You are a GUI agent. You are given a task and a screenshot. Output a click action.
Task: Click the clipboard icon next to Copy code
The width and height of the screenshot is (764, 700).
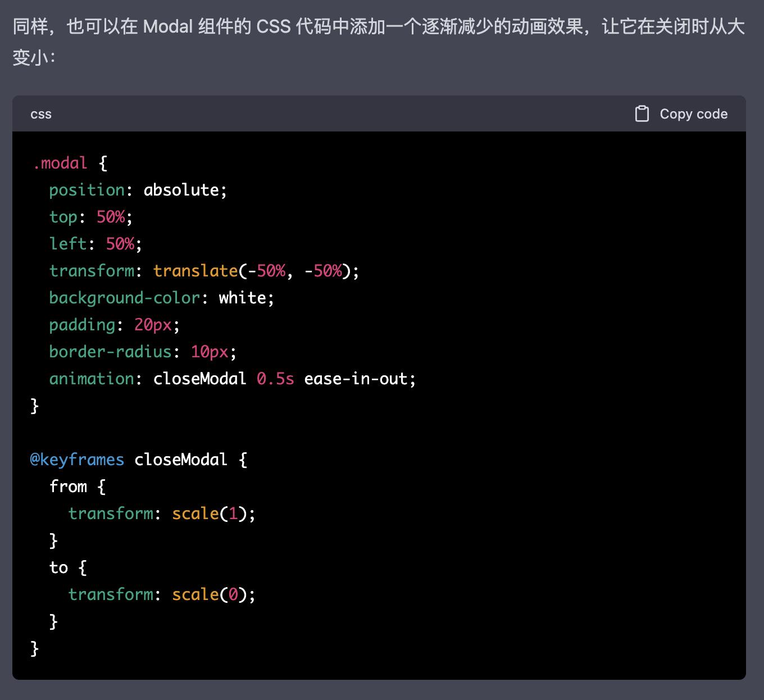pyautogui.click(x=642, y=113)
